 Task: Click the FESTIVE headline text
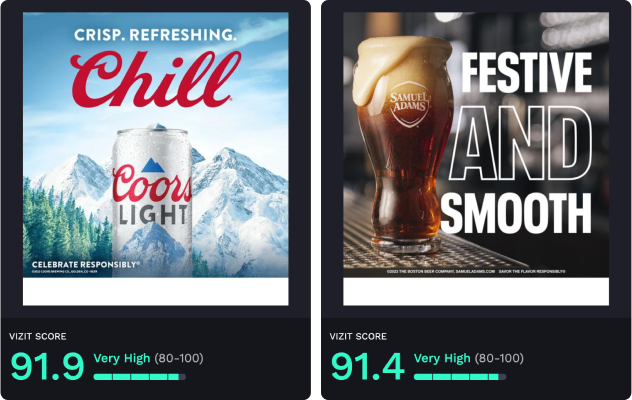[x=526, y=73]
